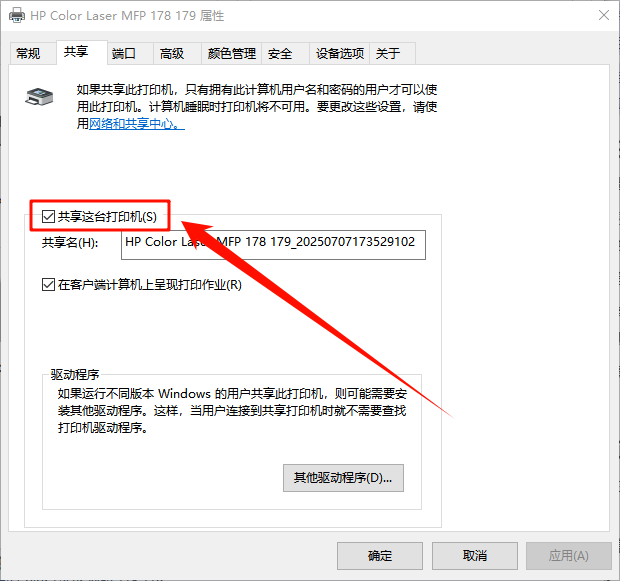Toggle the 在客户端计算机上呈现打印作业(R) checkbox
The height and width of the screenshot is (581, 620).
click(x=48, y=285)
